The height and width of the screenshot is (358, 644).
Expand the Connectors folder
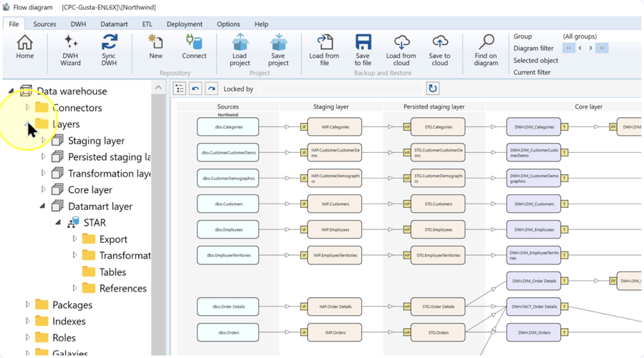pyautogui.click(x=27, y=107)
